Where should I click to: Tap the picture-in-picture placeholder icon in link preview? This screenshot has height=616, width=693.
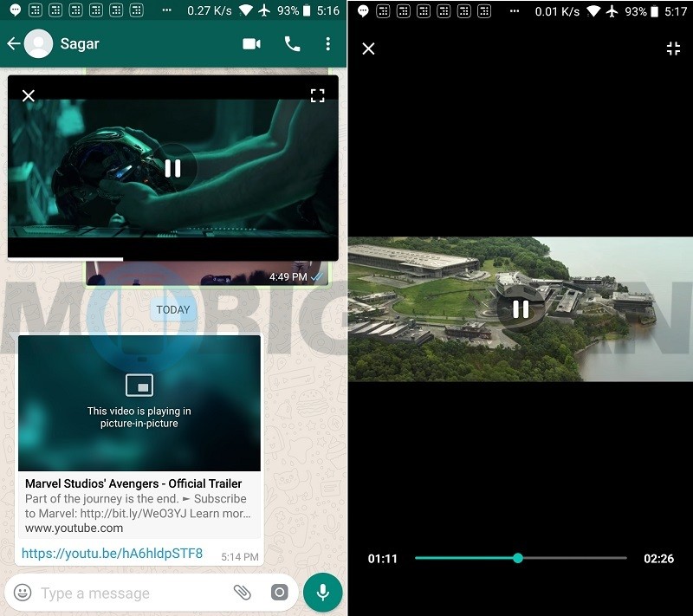coord(139,385)
